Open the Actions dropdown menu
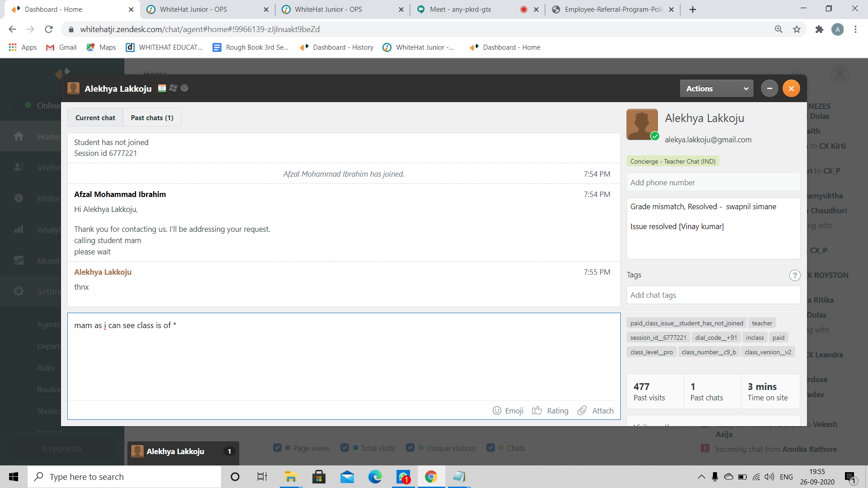 pos(717,89)
